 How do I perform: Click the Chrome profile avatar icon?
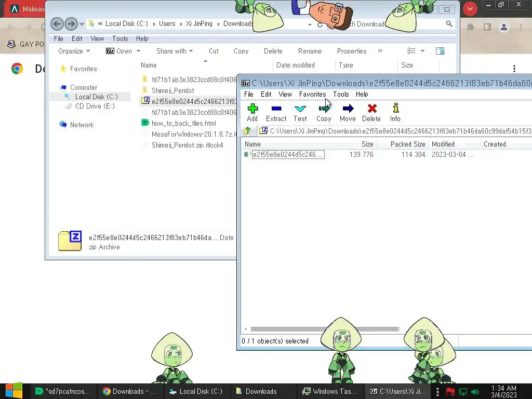(504, 27)
